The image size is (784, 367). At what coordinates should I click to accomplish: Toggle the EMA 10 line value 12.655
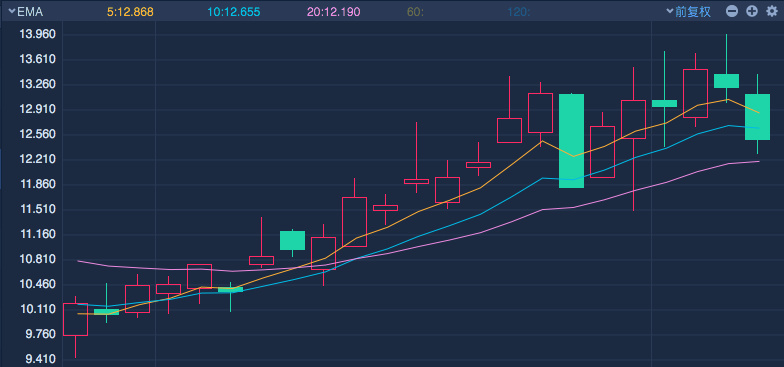tap(234, 12)
